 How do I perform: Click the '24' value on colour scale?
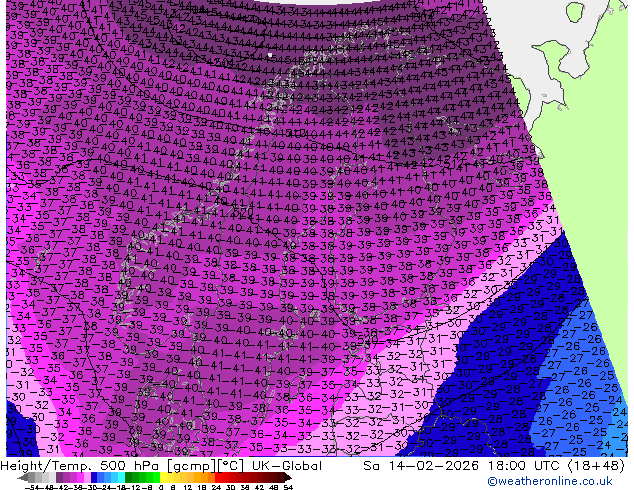coord(216,488)
